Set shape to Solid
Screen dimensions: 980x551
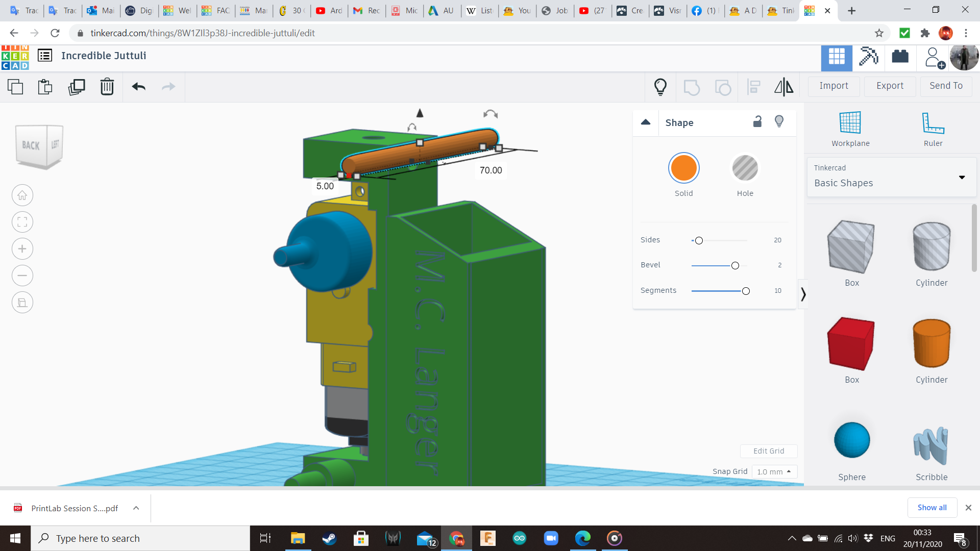coord(683,168)
